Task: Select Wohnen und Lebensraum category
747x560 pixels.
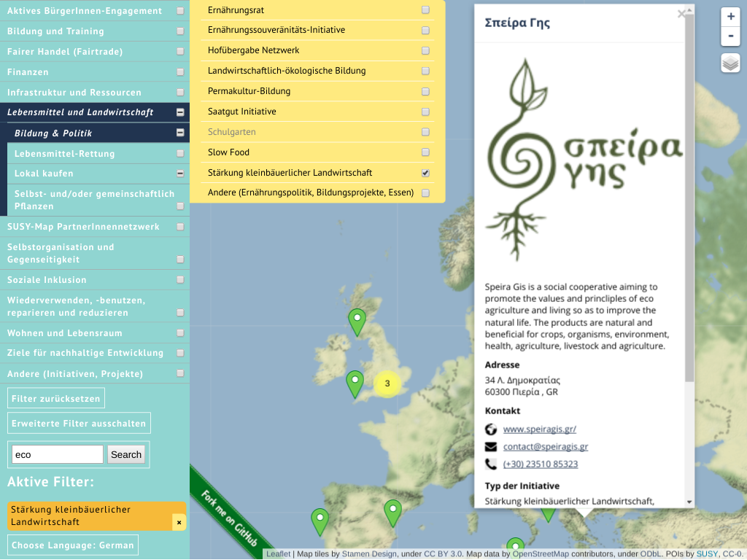Action: (95, 332)
